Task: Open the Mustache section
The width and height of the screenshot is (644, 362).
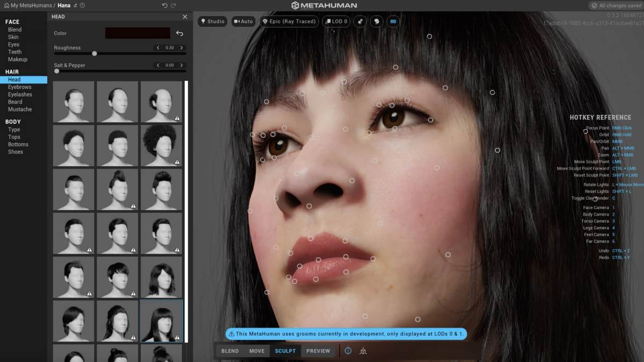Action: (20, 109)
